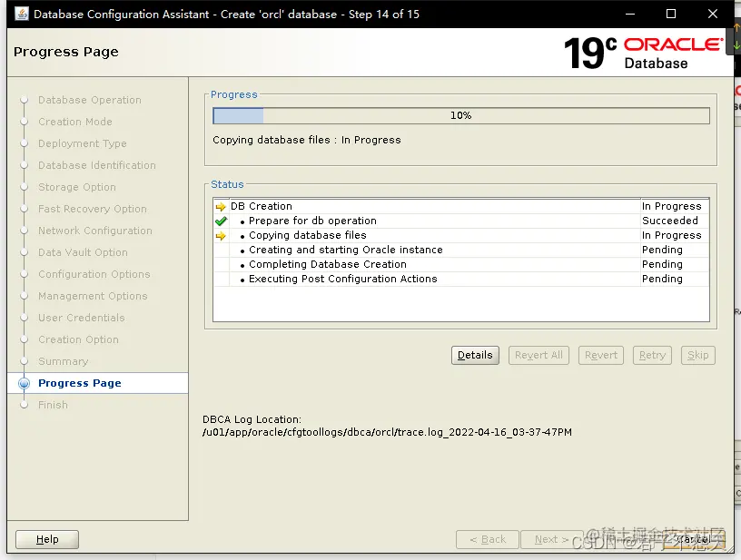The width and height of the screenshot is (741, 560).
Task: Select User Credentials step
Action: pyautogui.click(x=82, y=318)
